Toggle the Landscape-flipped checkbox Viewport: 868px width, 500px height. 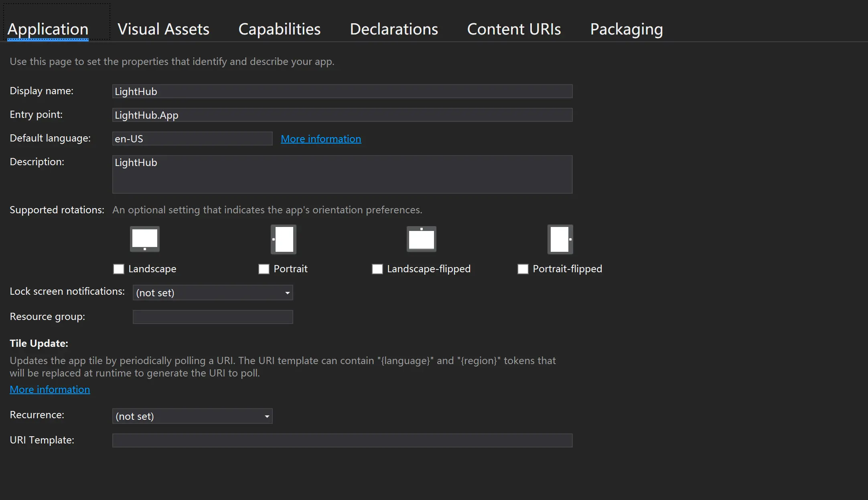377,269
